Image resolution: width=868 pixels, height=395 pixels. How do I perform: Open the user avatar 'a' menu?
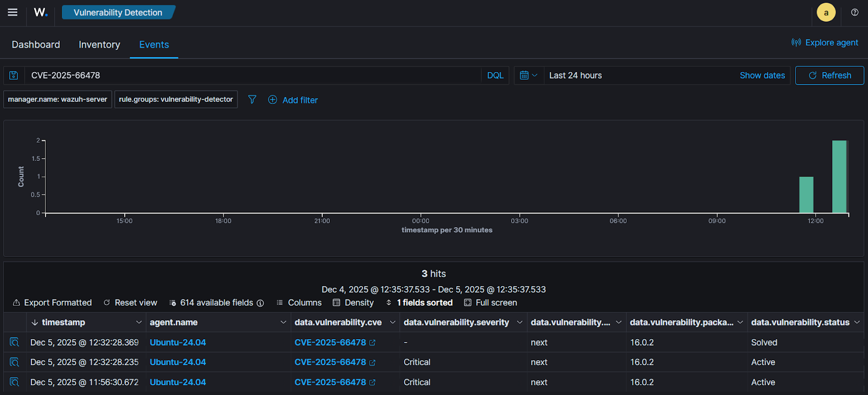[x=826, y=12]
